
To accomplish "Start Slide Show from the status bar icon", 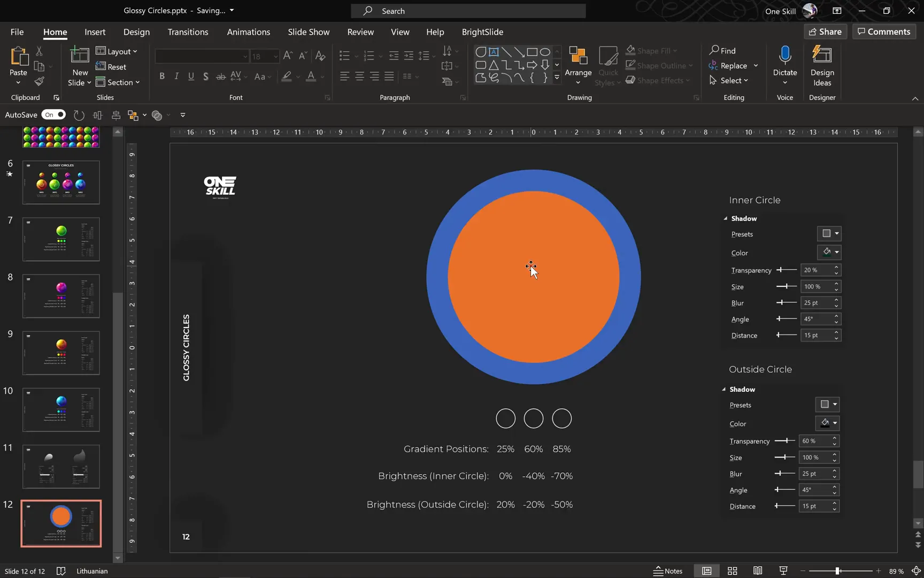I will pos(783,571).
